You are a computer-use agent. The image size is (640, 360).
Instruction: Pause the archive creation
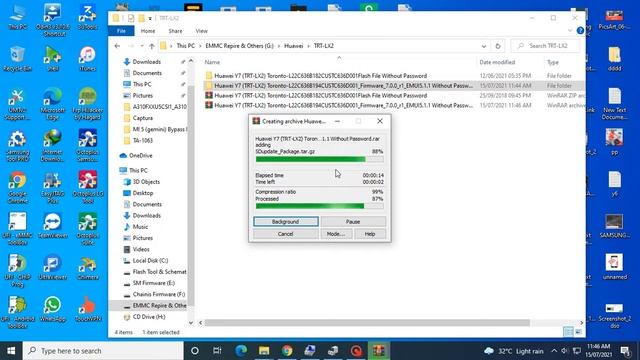coord(353,222)
